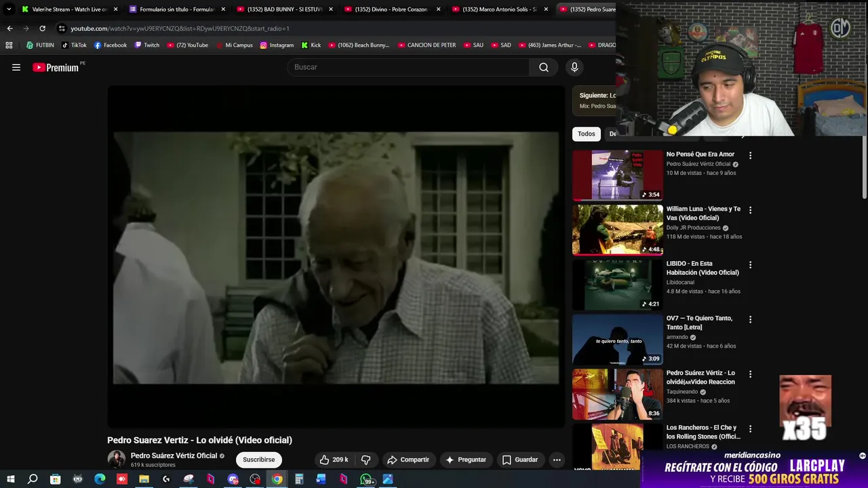Open William Luna Vienes y Te Vas thumbnail
This screenshot has width=868, height=488.
click(618, 230)
